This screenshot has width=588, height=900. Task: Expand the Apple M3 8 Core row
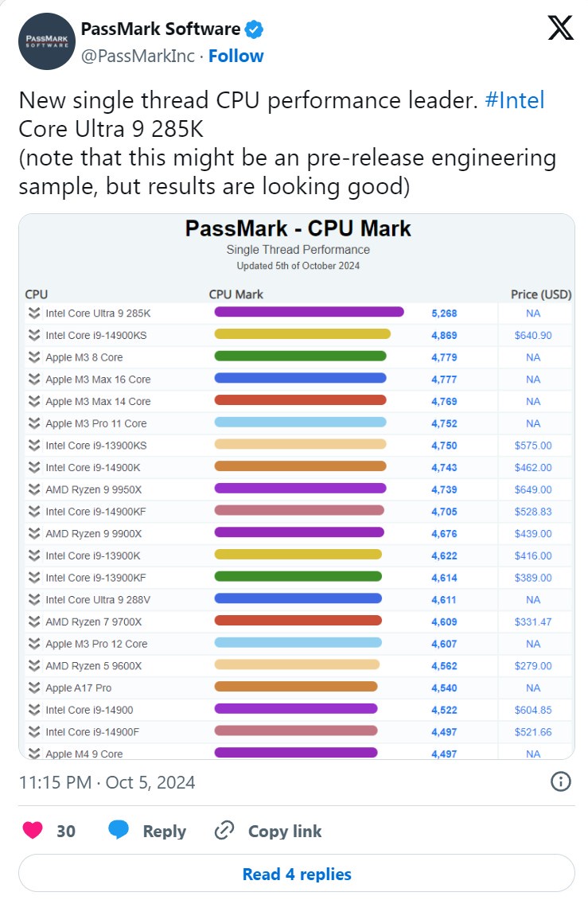point(34,357)
